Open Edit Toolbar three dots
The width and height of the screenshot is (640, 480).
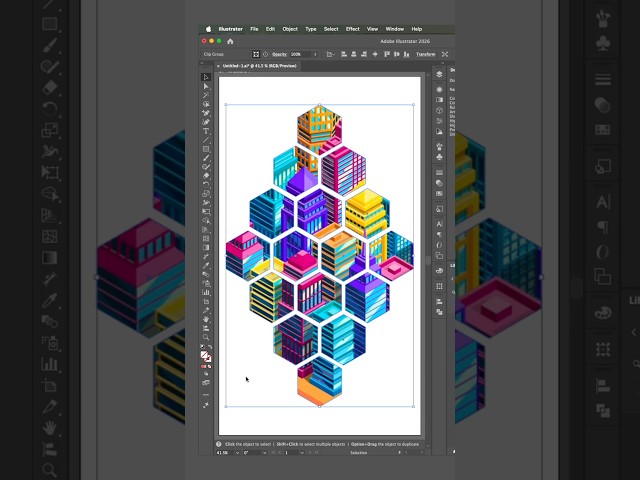[x=206, y=395]
